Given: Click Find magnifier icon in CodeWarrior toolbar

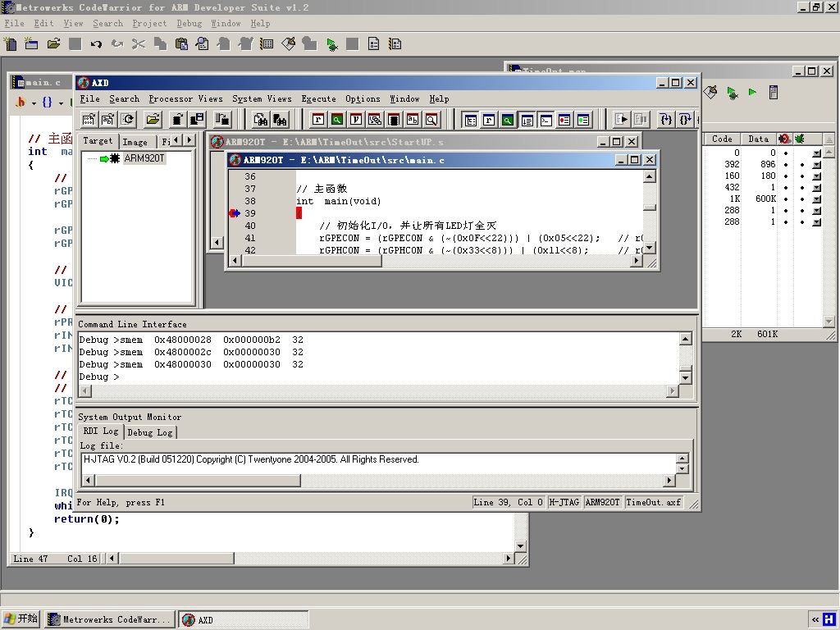Looking at the screenshot, I should [x=203, y=44].
